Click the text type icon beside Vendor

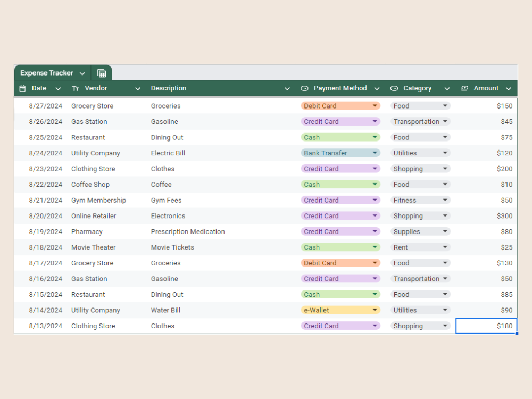[x=76, y=88]
